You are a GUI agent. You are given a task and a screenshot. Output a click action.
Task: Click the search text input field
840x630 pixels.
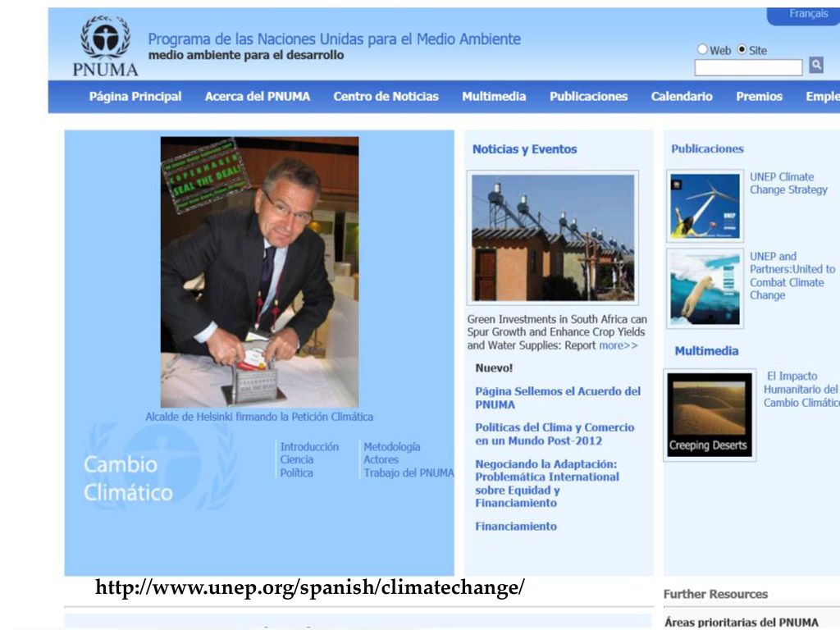(748, 67)
